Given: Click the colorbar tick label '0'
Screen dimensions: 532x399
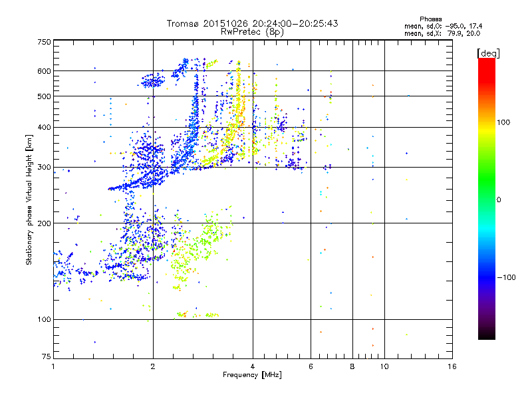Looking at the screenshot, I should pyautogui.click(x=499, y=200).
